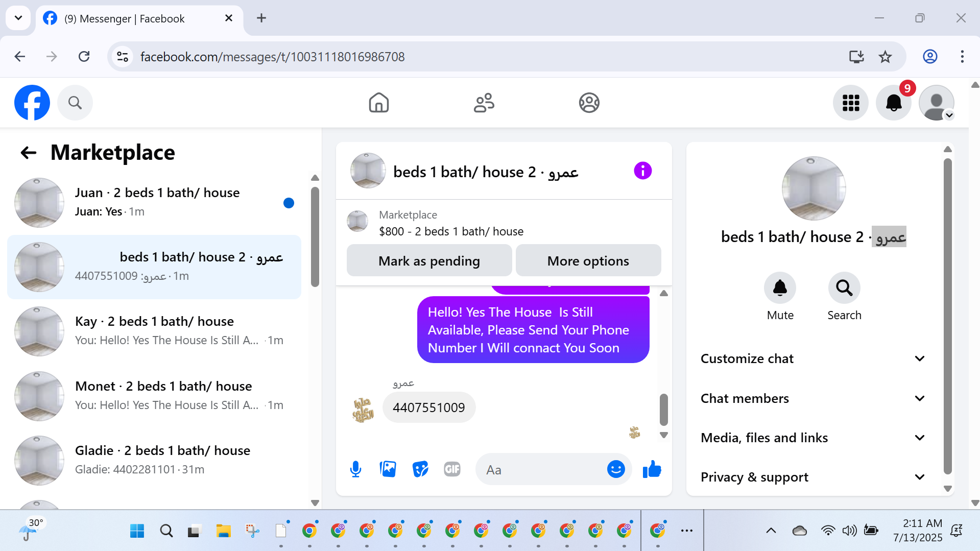Choose a sticker icon
980x551 pixels.
click(x=420, y=469)
